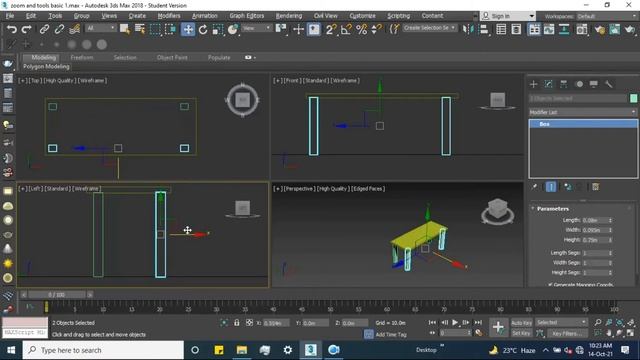Activate Select and Move tool
The image size is (640, 360).
click(x=188, y=29)
